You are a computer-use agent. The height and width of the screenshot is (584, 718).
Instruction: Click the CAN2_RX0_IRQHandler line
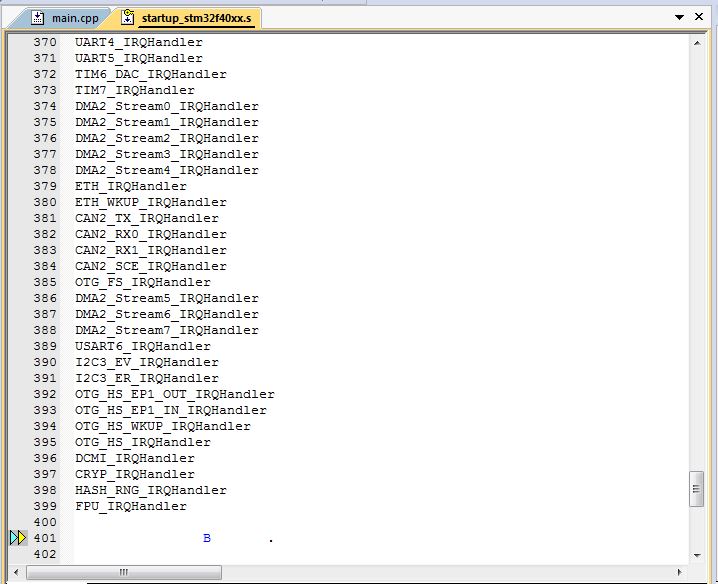(151, 235)
